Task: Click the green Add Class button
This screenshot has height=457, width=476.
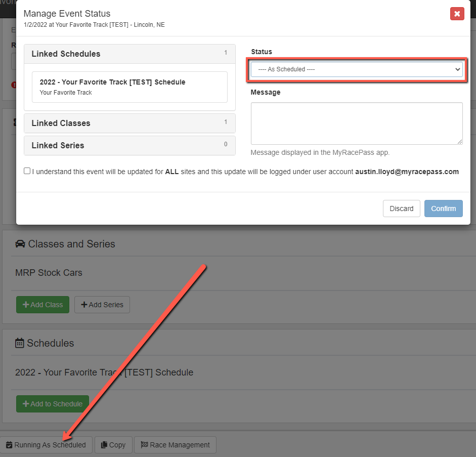Action: (x=42, y=305)
